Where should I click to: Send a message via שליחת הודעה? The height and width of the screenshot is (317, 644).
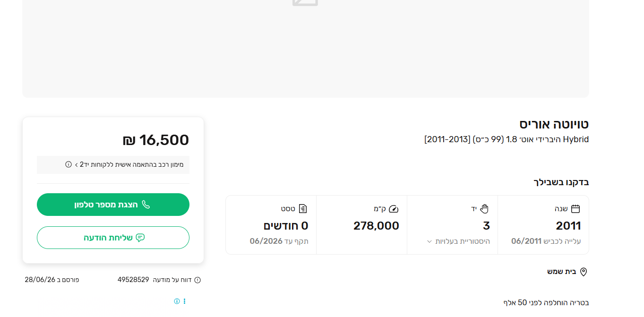pos(113,238)
